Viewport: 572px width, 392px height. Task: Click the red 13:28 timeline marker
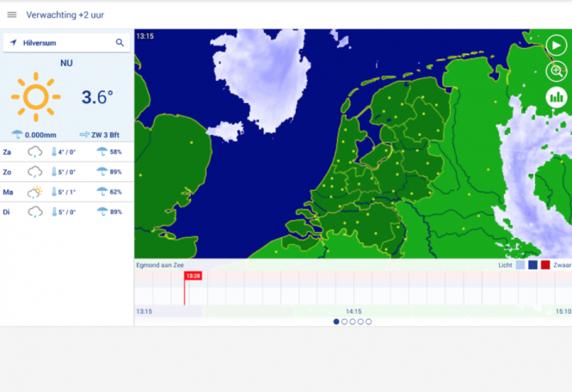click(x=193, y=276)
